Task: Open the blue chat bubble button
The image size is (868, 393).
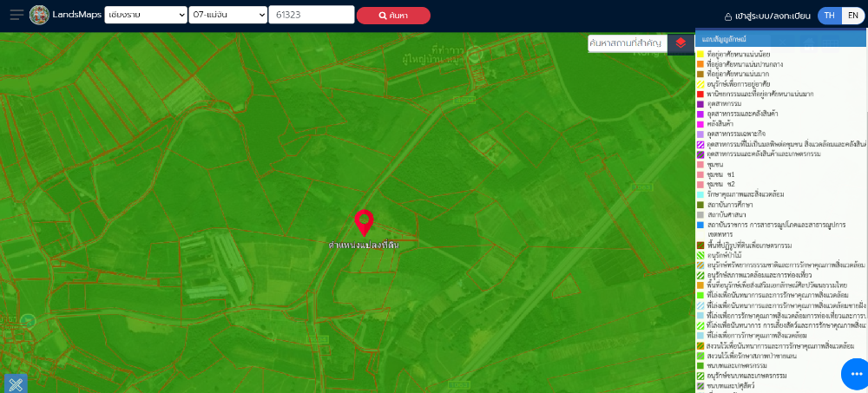Action: coord(855,374)
